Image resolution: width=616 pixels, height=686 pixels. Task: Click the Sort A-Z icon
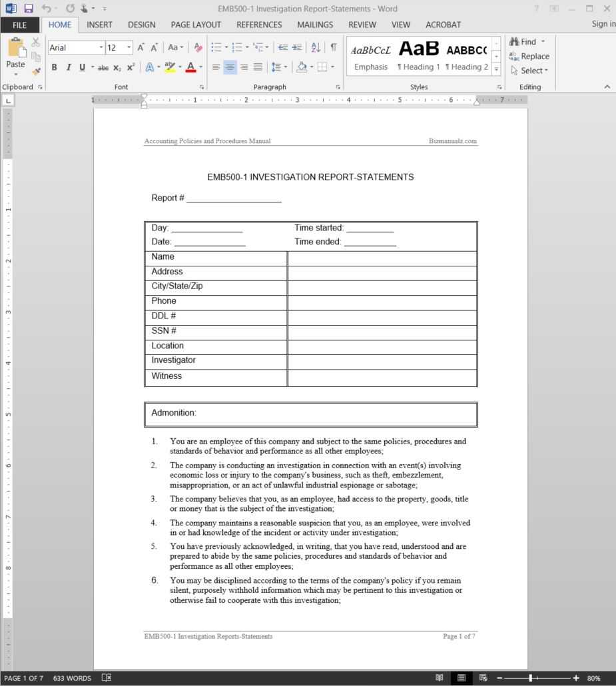click(x=316, y=47)
